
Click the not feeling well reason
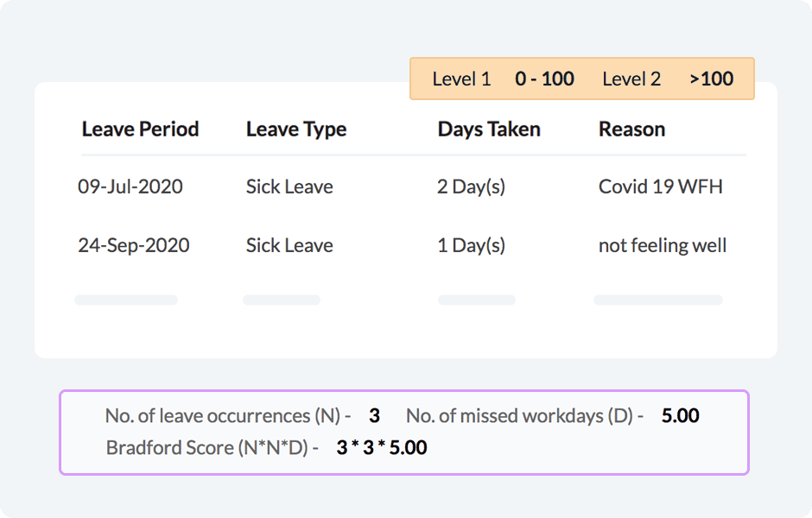[663, 245]
